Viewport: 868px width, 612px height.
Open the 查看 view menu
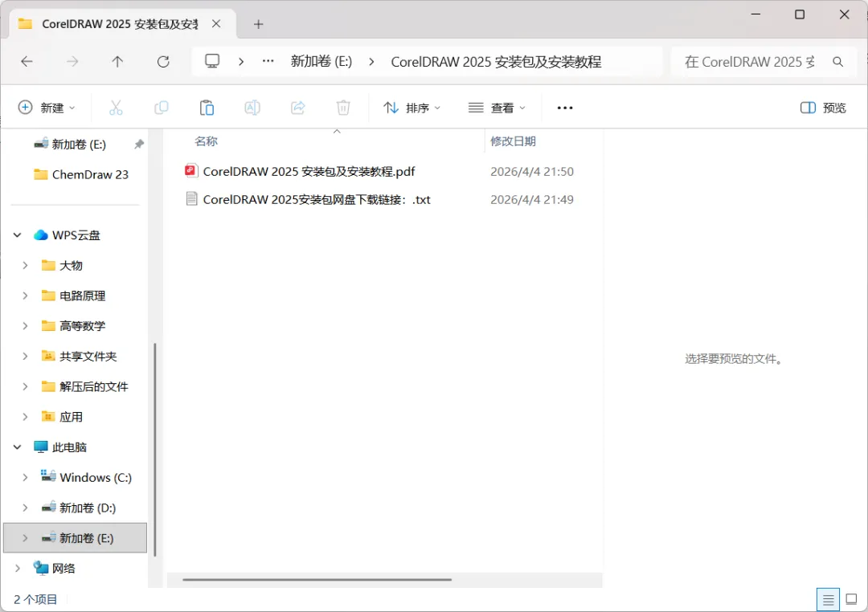click(x=497, y=108)
